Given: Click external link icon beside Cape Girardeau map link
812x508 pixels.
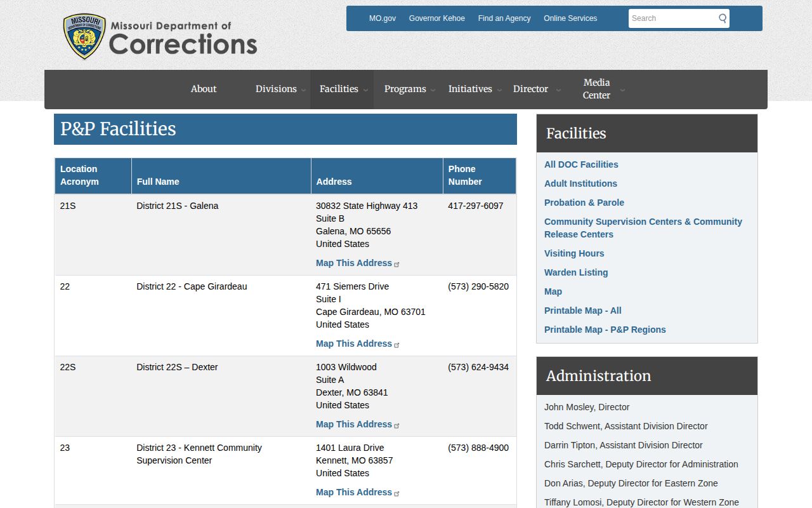Looking at the screenshot, I should pos(397,345).
